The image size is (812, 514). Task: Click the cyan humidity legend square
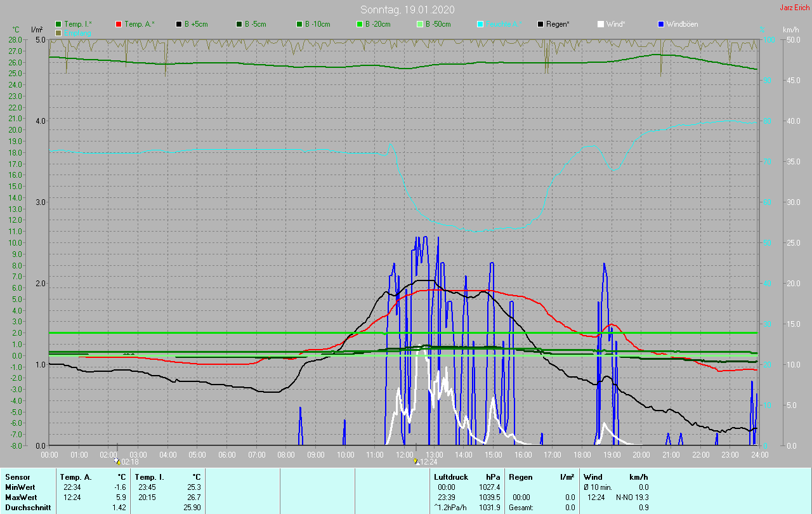pos(480,24)
